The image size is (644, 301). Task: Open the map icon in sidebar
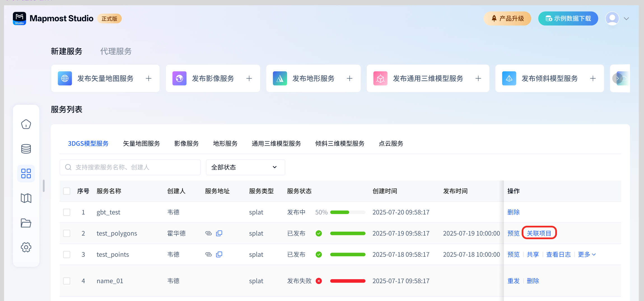pyautogui.click(x=26, y=198)
